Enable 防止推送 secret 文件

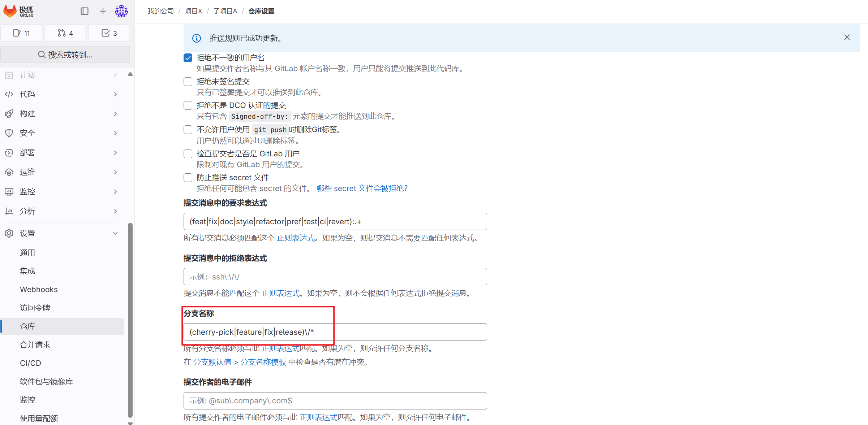[188, 177]
